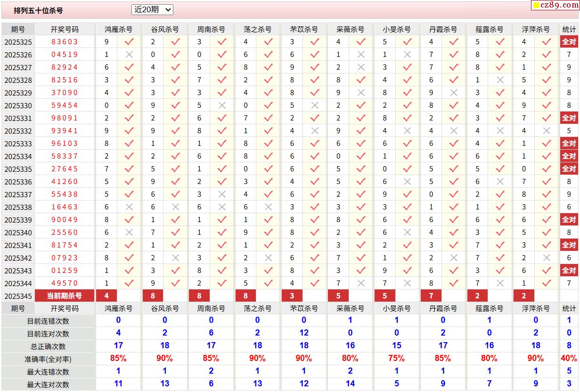Viewport: 580px width, 392px height.
Task: Click the 40% accuracy value in 统计 column
Action: pos(569,359)
